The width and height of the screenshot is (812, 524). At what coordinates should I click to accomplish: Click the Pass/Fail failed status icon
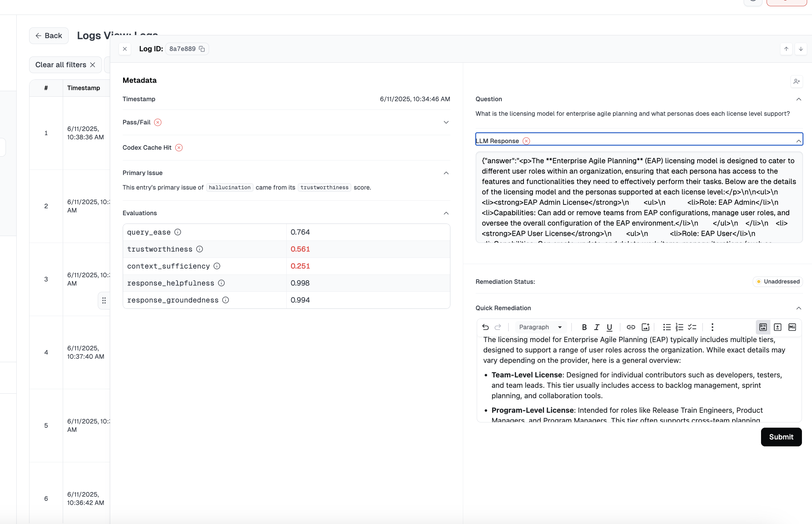click(158, 122)
